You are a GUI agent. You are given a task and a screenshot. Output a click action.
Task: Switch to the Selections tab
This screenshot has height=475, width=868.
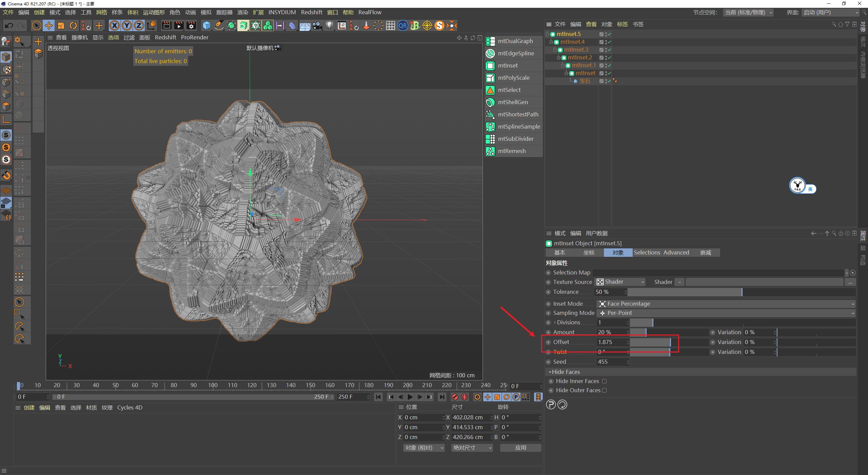pyautogui.click(x=646, y=252)
